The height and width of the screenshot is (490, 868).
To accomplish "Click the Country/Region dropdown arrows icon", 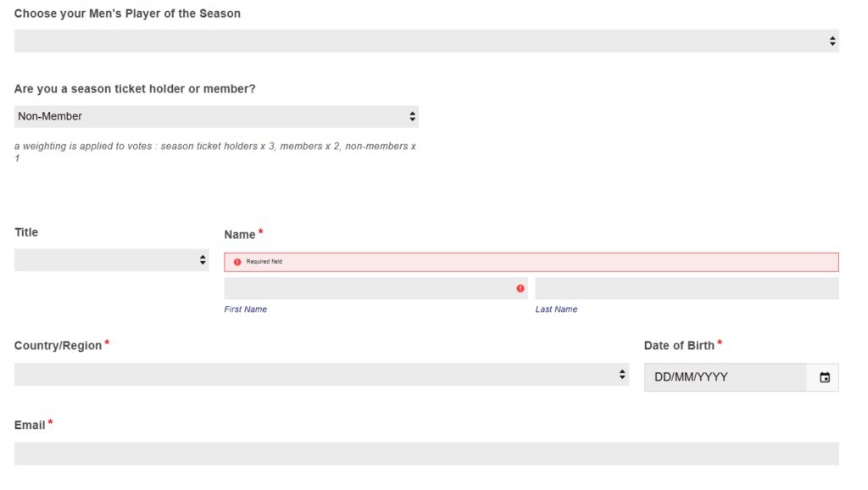I will pos(622,375).
